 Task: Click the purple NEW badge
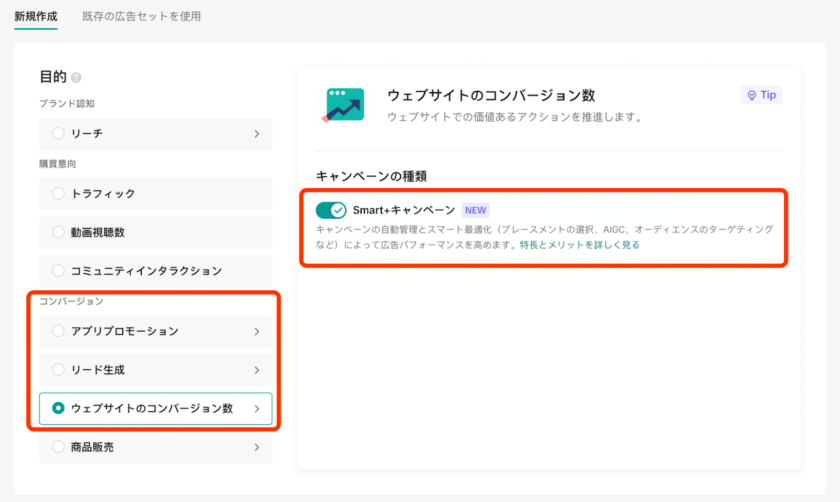[476, 210]
